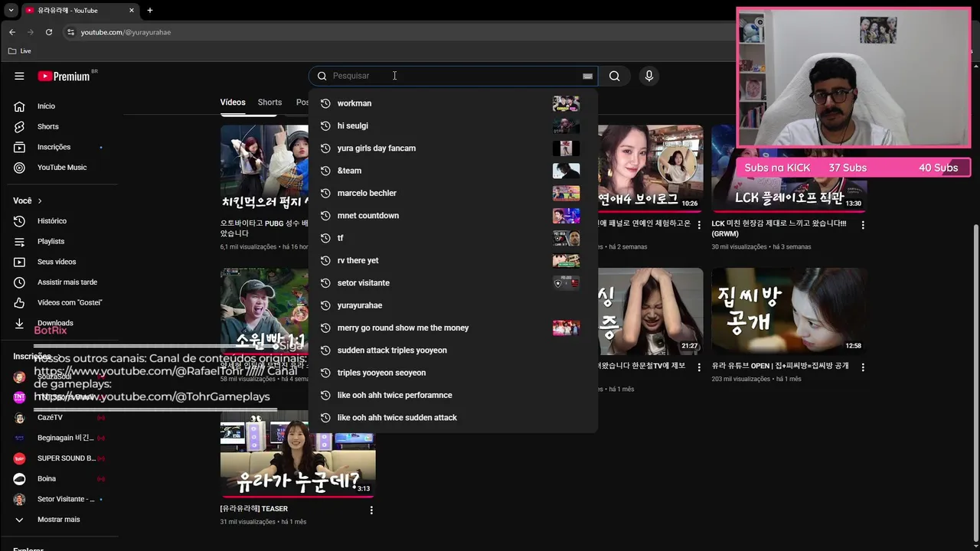Select suggestion "marcelo bechler"
The width and height of the screenshot is (980, 551).
pyautogui.click(x=452, y=193)
